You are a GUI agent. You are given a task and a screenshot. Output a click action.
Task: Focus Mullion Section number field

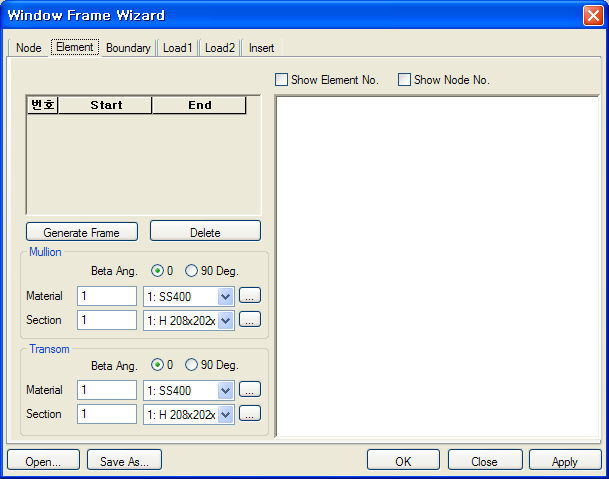(107, 320)
